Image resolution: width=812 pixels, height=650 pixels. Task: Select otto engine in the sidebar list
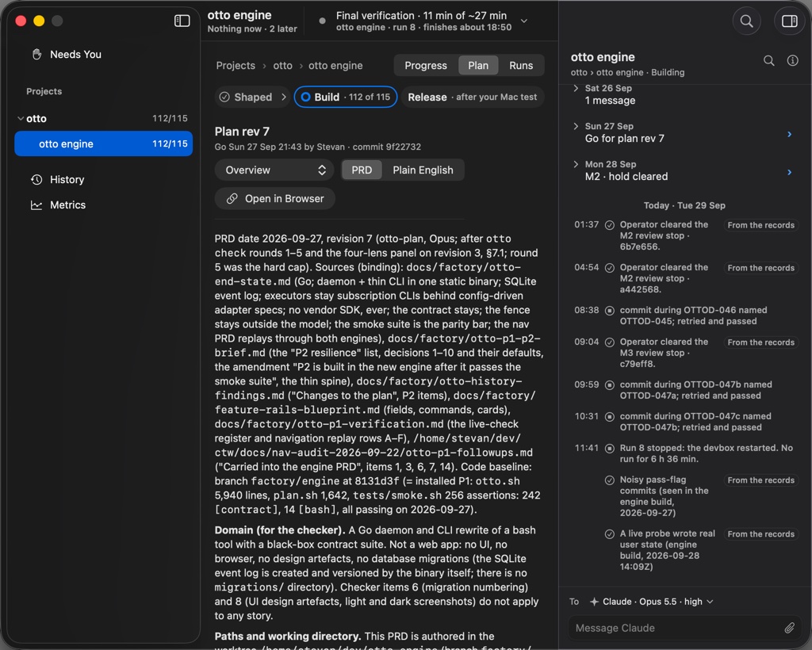(x=104, y=143)
